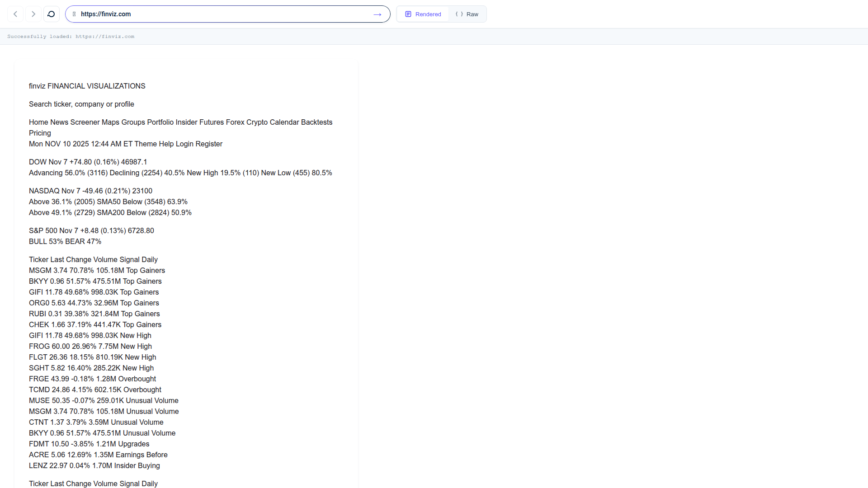This screenshot has height=488, width=868.
Task: Select the FRGE 43.99 Overbought row
Action: tap(92, 379)
